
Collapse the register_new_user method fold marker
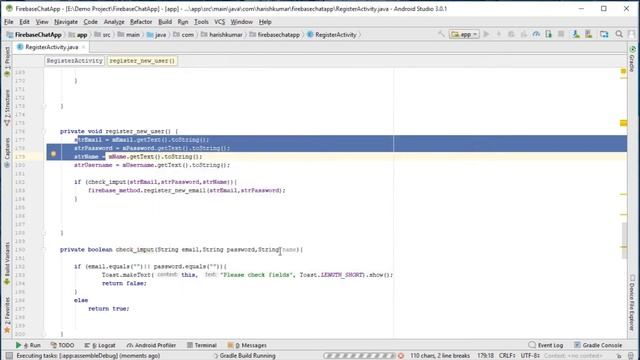pos(44,131)
